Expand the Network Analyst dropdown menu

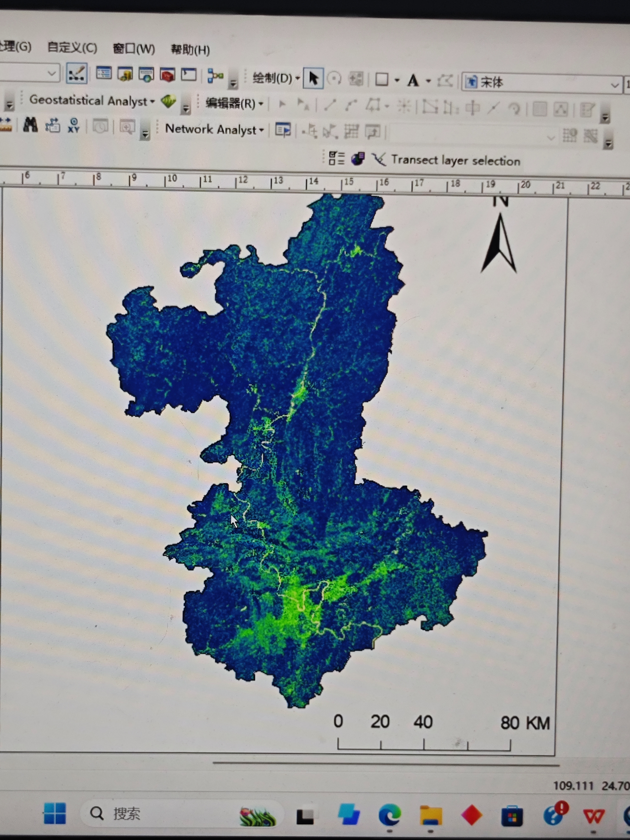click(x=214, y=129)
